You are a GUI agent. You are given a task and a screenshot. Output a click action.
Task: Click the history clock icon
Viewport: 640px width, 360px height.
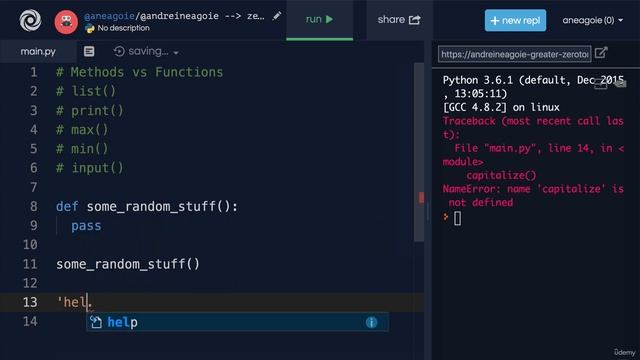click(119, 51)
